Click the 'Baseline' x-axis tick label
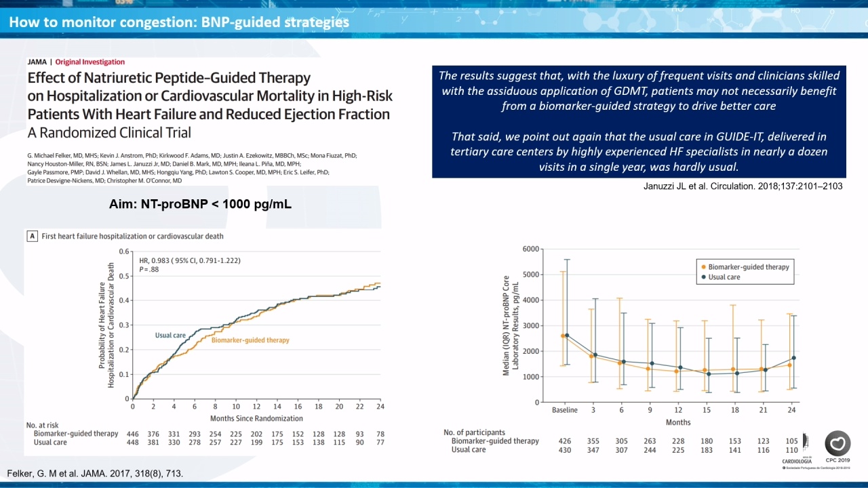Viewport: 868px width, 488px height. click(x=564, y=410)
